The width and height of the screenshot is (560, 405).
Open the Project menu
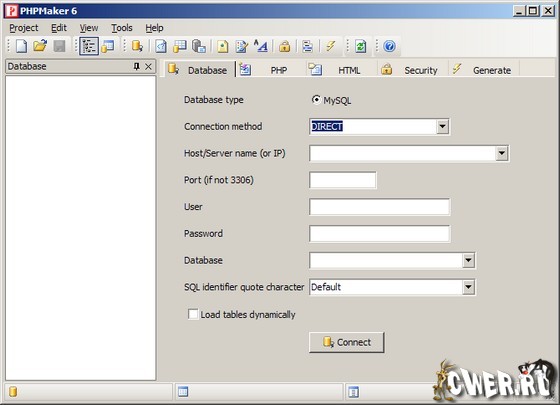tap(24, 28)
